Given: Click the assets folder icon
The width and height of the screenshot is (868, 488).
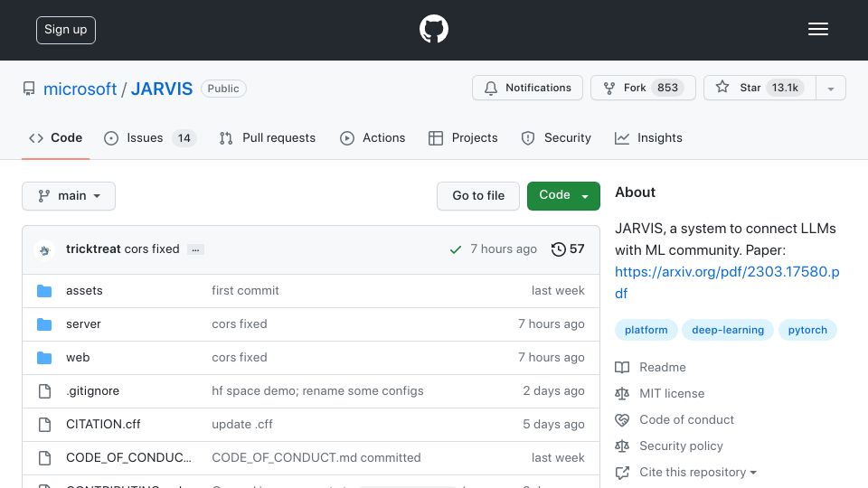Looking at the screenshot, I should pyautogui.click(x=44, y=291).
